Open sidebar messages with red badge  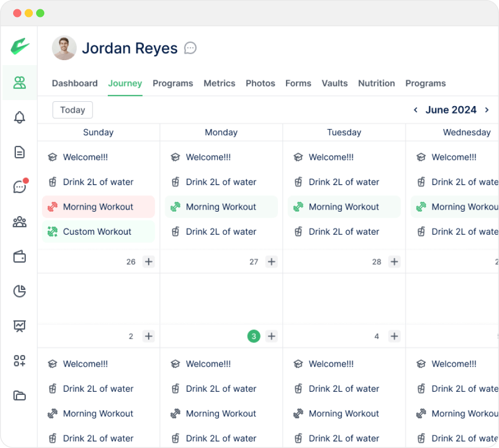[20, 187]
